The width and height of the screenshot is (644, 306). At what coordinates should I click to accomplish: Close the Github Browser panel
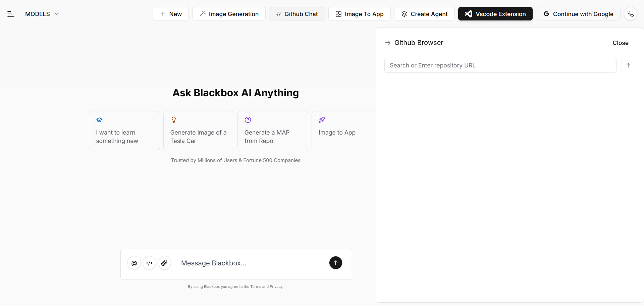(620, 43)
